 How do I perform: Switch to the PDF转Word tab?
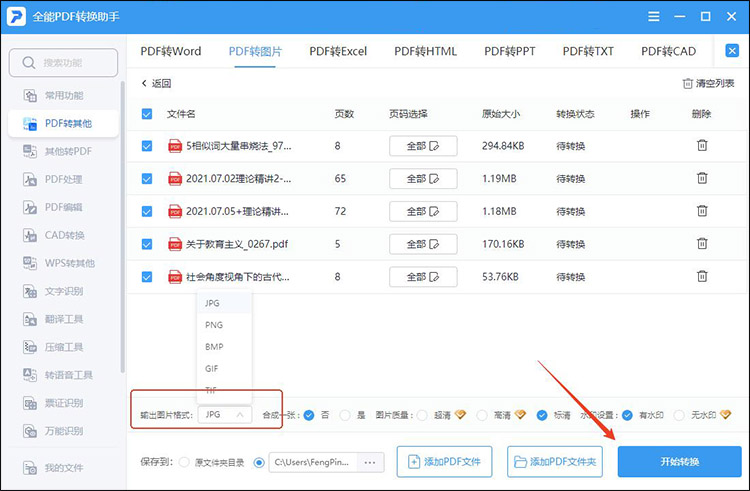[x=171, y=51]
